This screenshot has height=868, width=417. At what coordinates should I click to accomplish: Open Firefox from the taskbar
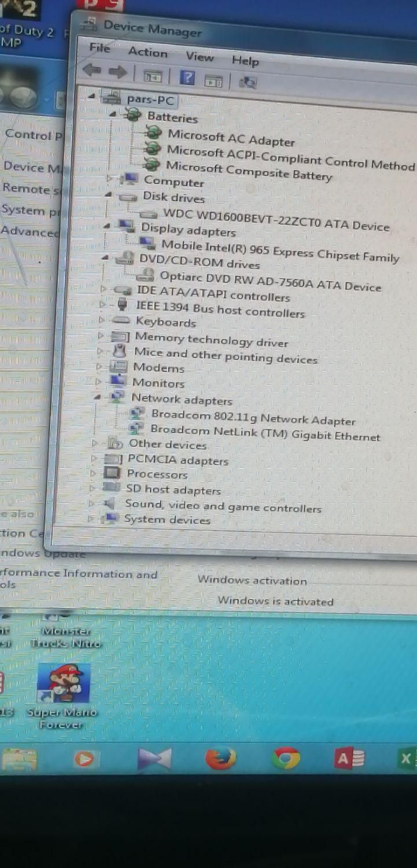(x=221, y=758)
